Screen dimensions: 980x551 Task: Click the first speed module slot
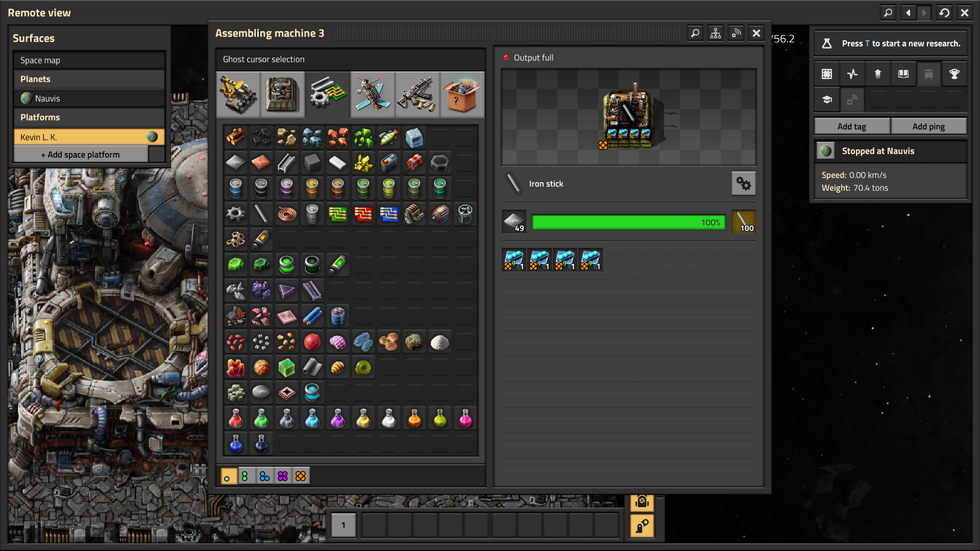click(514, 260)
